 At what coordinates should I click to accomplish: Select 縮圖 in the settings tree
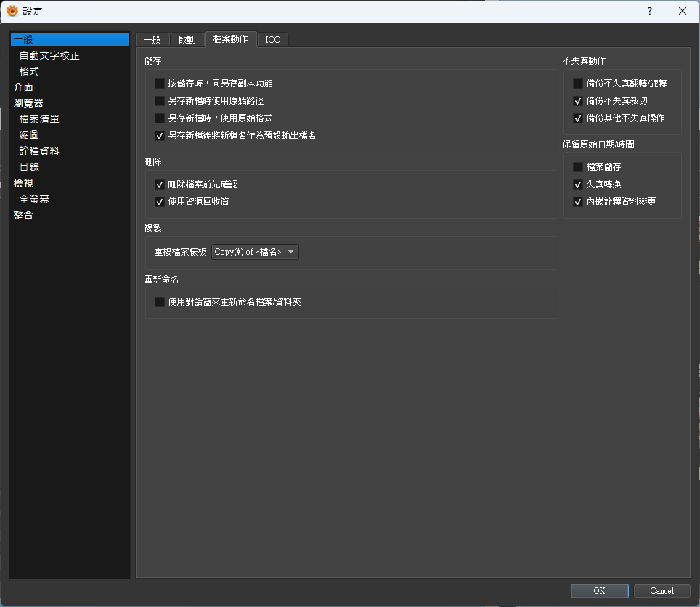(29, 135)
